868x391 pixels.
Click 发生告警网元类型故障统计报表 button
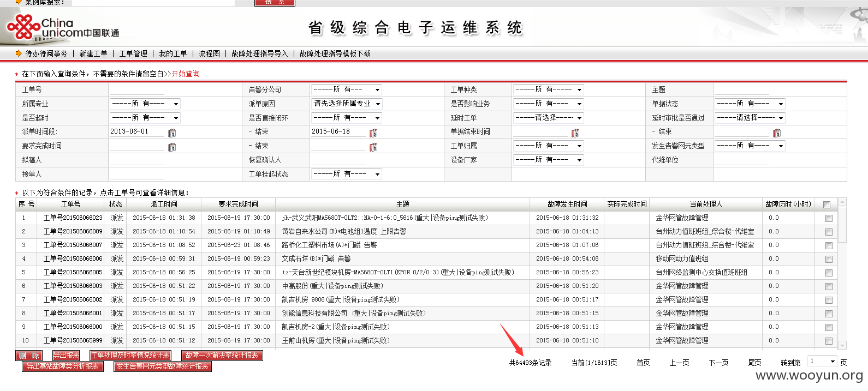coord(162,366)
